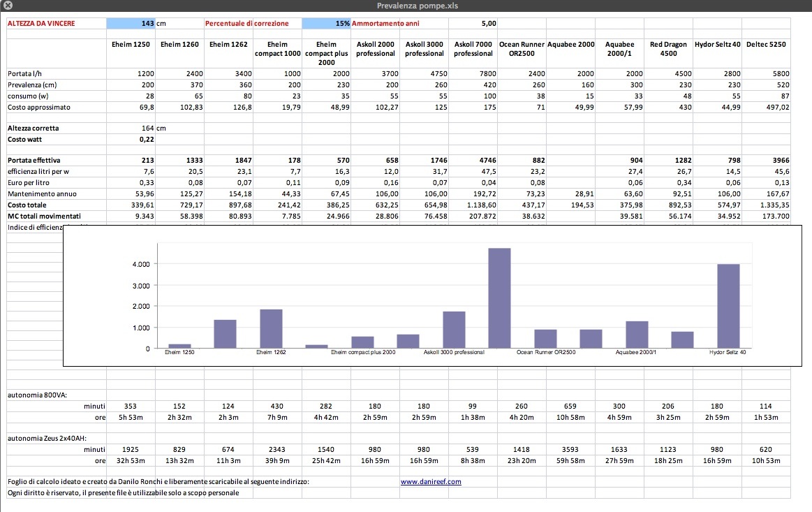Click the Prevalenza pompe.xls window title
The image size is (812, 512).
click(x=418, y=6)
